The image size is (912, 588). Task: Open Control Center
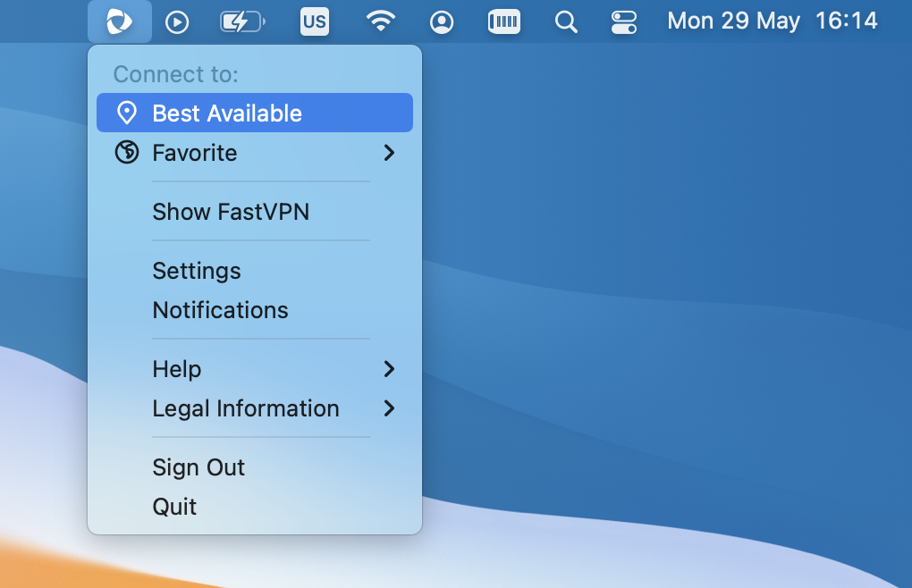pyautogui.click(x=623, y=22)
